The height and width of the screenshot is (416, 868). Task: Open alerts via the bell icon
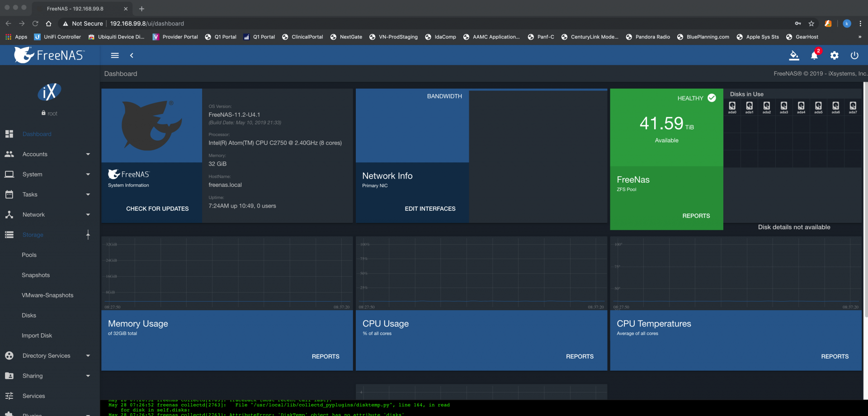tap(814, 55)
